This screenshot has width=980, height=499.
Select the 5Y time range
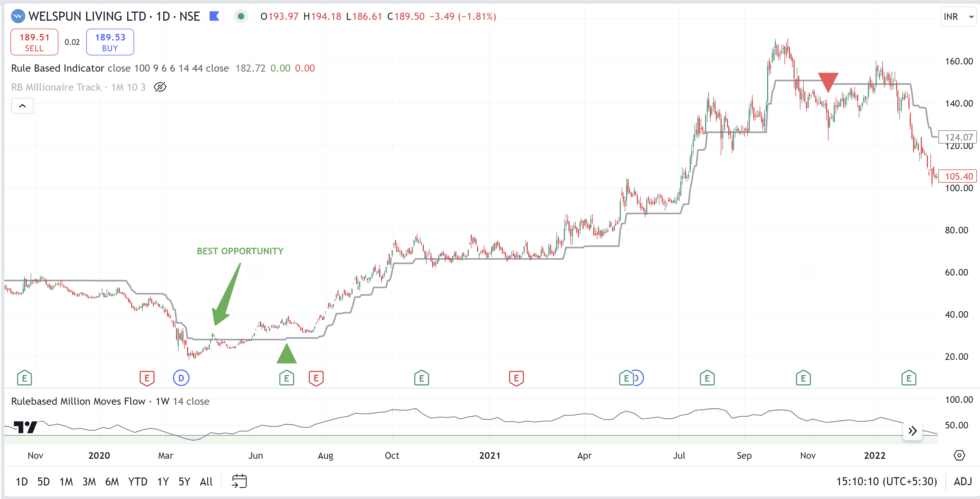184,482
